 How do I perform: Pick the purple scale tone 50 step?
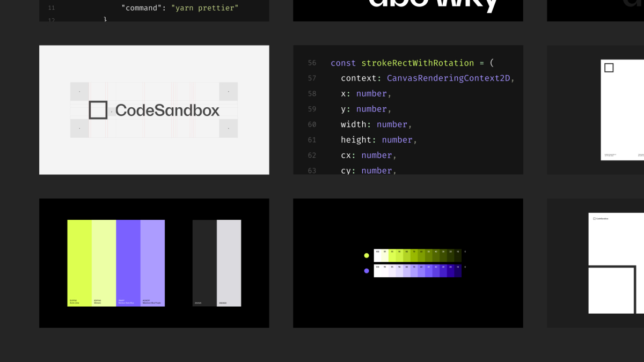click(429, 271)
